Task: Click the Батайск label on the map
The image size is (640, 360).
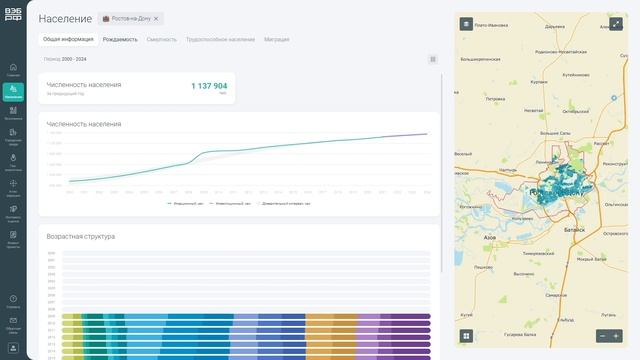Action: click(x=574, y=230)
